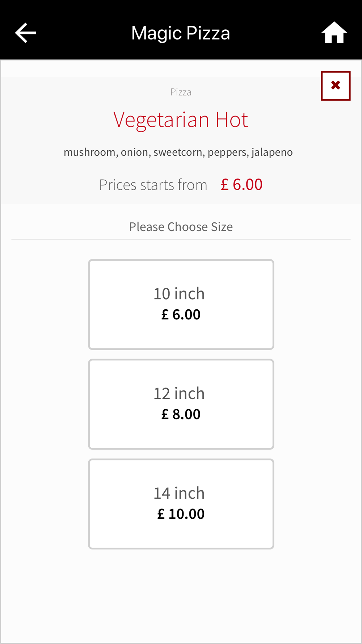Go back using the left arrow icon
Viewport: 362px width, 644px height.
coord(25,33)
